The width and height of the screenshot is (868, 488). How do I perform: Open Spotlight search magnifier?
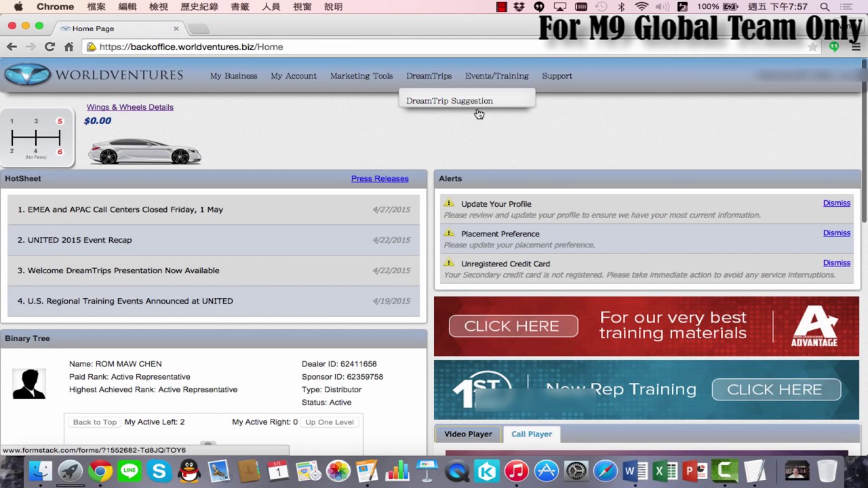point(825,7)
